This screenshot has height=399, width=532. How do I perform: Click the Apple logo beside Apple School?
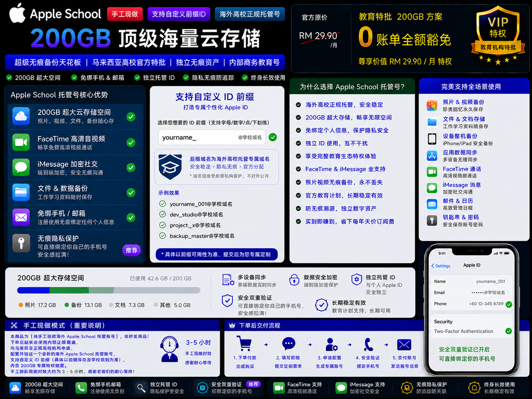point(17,13)
